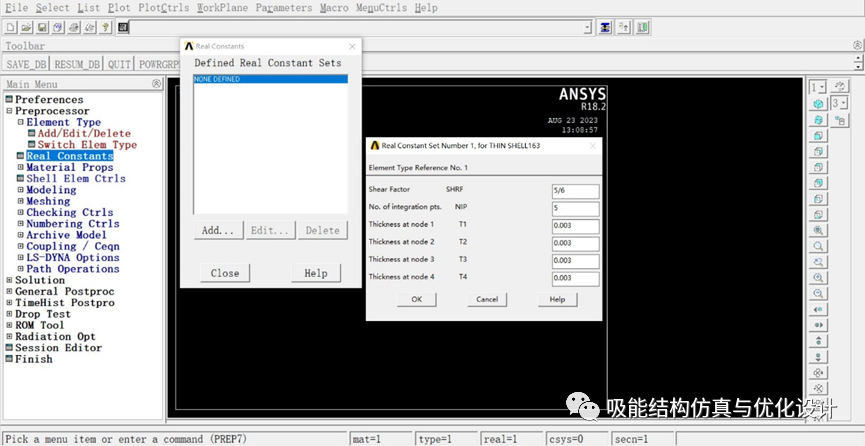Expand the General Postproc tree node
Image resolution: width=865 pixels, height=446 pixels.
[x=9, y=291]
